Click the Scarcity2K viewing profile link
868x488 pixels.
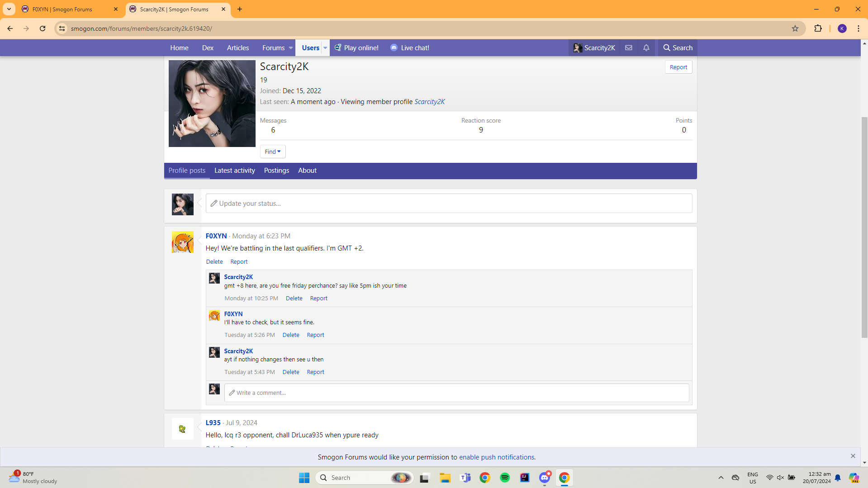point(429,102)
